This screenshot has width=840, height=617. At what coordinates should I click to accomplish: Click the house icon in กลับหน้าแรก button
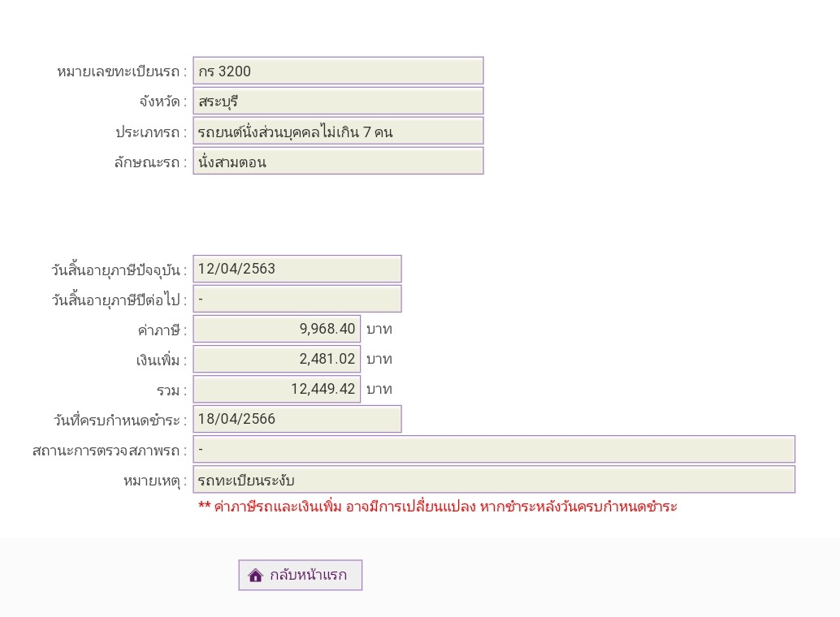pos(256,576)
